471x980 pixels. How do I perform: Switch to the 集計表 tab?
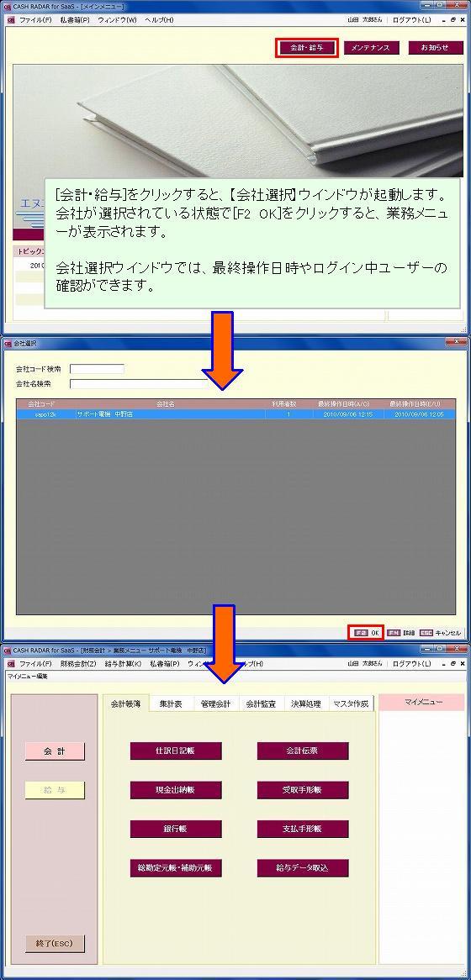[171, 703]
